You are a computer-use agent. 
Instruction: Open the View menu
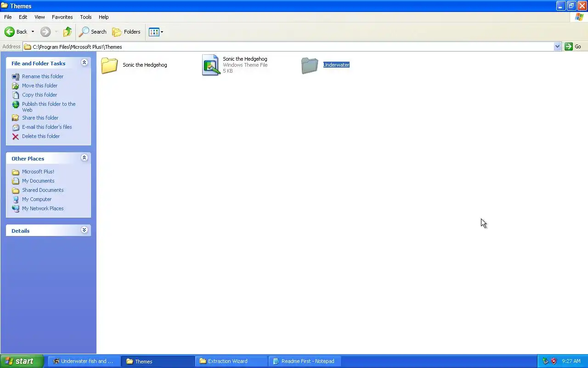click(40, 17)
